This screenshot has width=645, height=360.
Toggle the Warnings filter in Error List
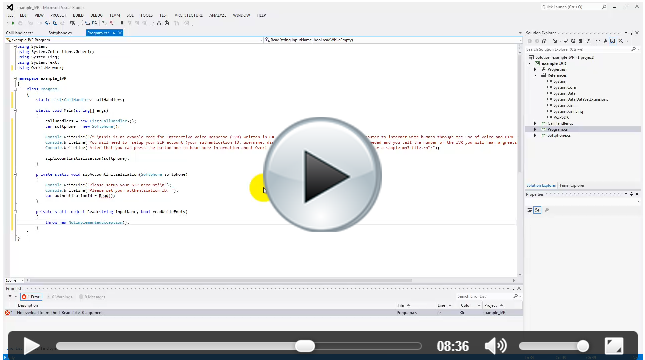60,297
